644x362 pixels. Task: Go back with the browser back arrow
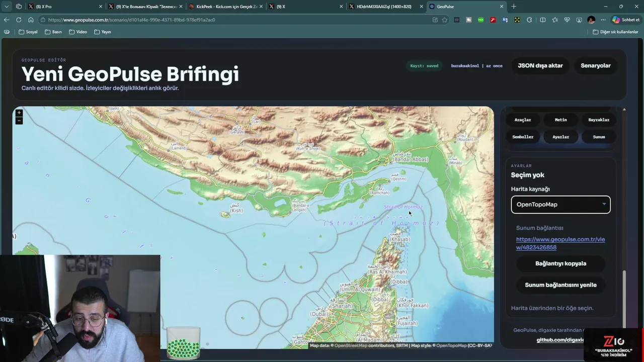(7, 20)
